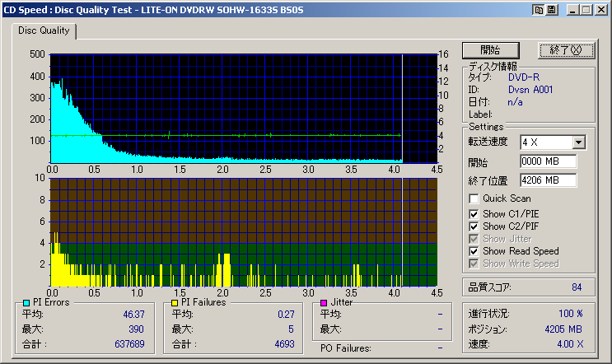Image resolution: width=612 pixels, height=364 pixels.
Task: Click the PO Failures label
Action: pos(345,348)
